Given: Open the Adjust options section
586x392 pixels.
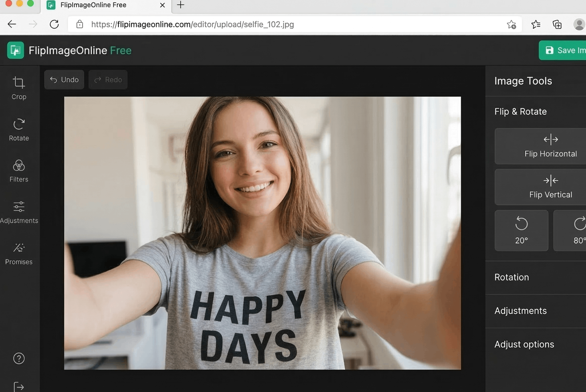Looking at the screenshot, I should click(x=524, y=344).
